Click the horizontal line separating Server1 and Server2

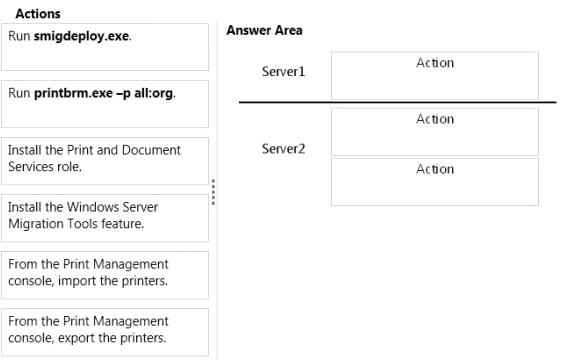397,102
